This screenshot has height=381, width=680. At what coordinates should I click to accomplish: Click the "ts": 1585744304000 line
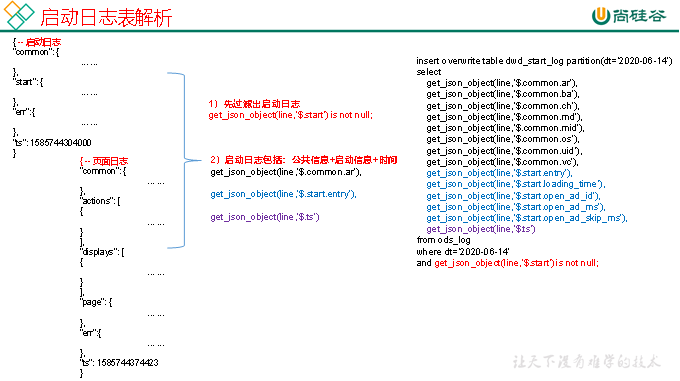[52, 143]
